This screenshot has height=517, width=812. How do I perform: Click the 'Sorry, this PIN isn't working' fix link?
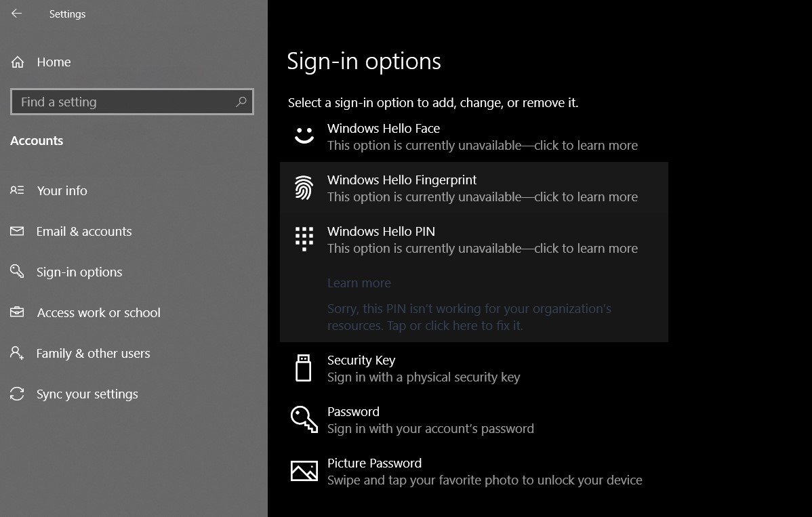coord(469,316)
